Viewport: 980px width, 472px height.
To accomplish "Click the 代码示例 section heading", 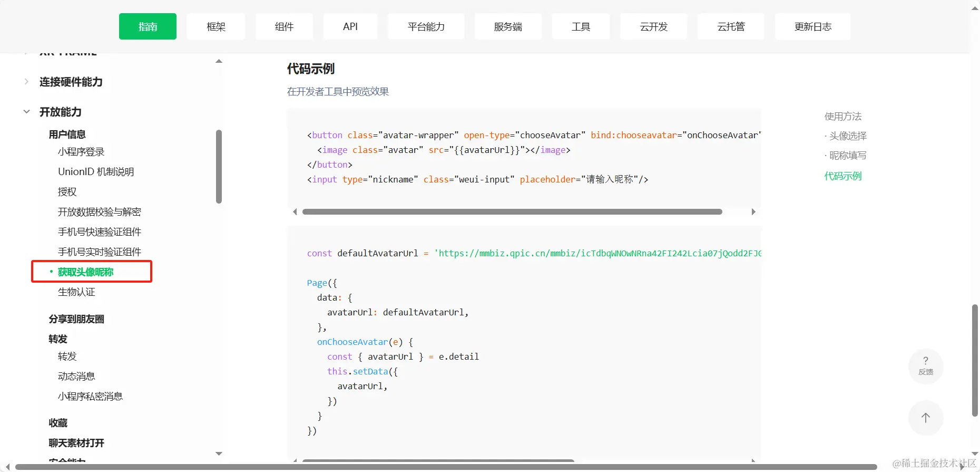I will [311, 69].
